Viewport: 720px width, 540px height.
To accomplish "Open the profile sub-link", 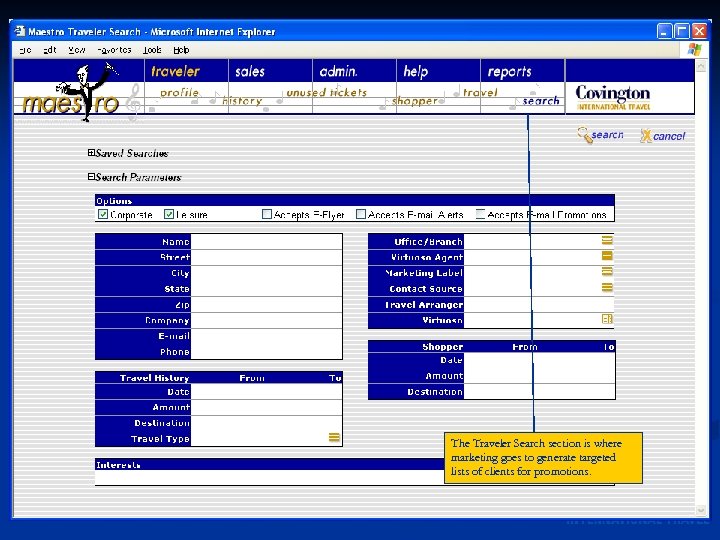I will tap(179, 92).
